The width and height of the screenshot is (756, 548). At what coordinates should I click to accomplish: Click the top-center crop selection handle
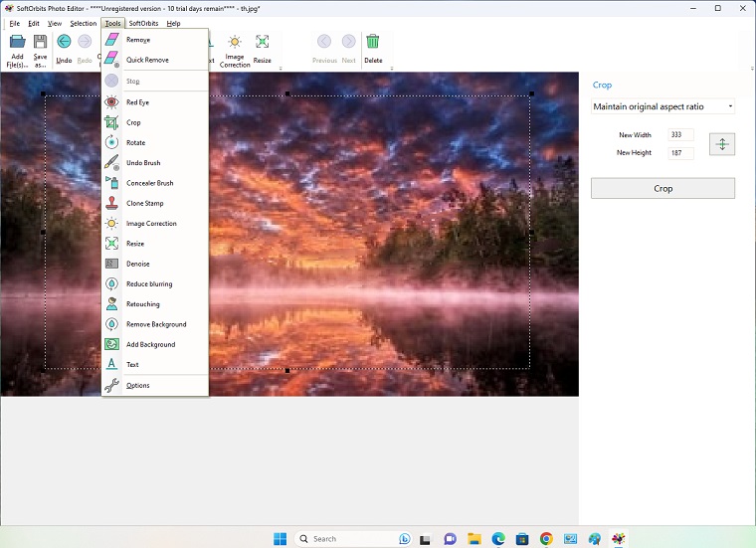coord(287,93)
